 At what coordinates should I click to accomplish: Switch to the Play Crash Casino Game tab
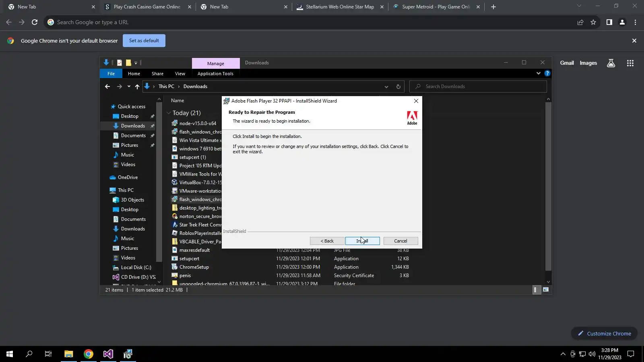(147, 7)
